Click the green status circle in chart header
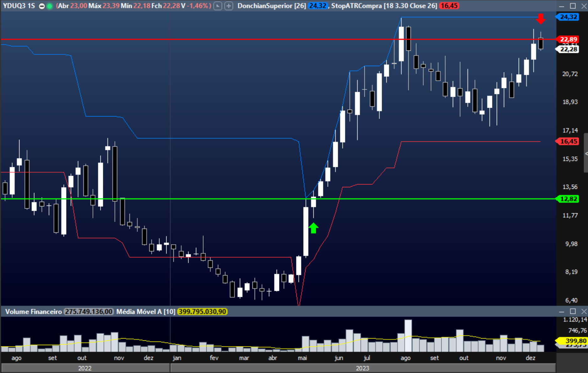This screenshot has width=588, height=373. click(50, 6)
